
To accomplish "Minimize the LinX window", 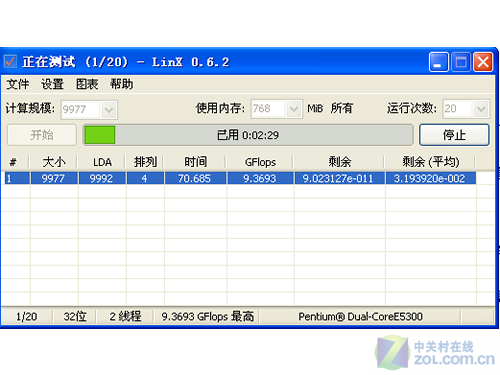I will (439, 62).
